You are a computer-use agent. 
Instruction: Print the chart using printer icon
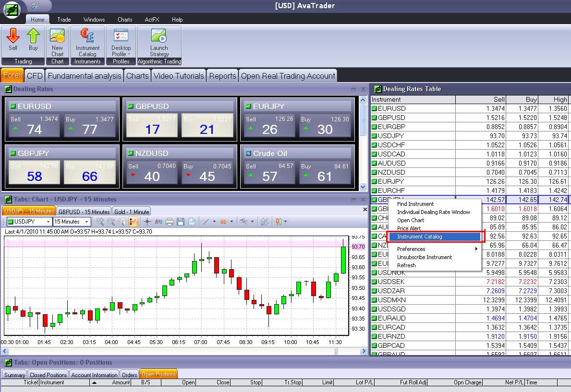pyautogui.click(x=170, y=221)
